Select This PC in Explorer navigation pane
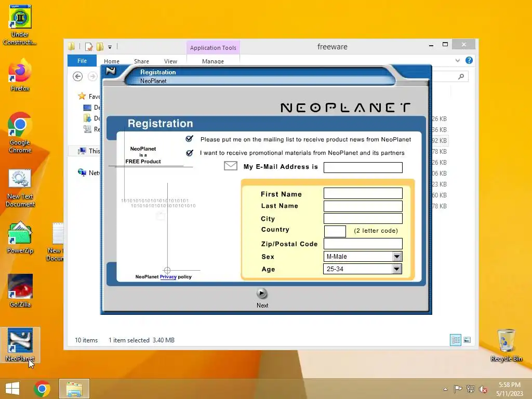This screenshot has height=399, width=532. pyautogui.click(x=89, y=151)
